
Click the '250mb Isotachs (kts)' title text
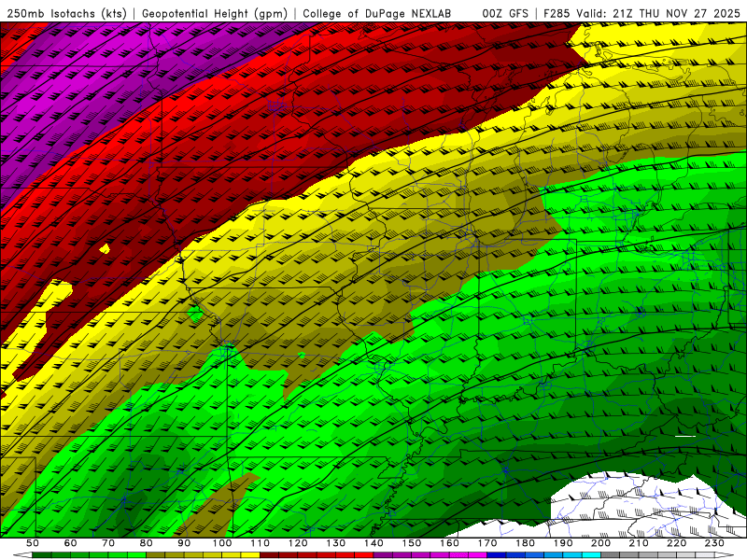coord(66,14)
